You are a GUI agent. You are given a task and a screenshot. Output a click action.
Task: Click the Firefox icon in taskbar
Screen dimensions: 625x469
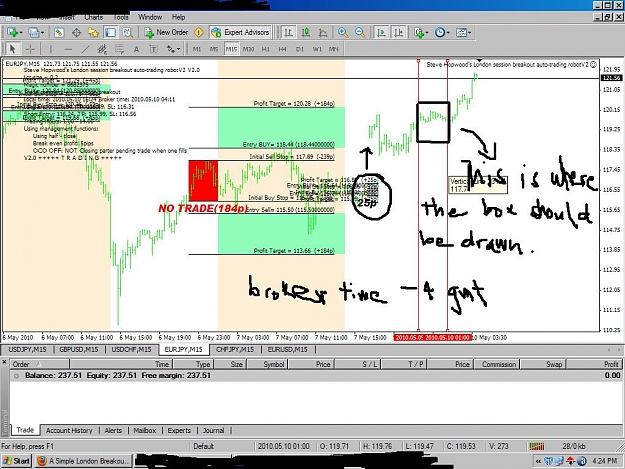[x=41, y=461]
